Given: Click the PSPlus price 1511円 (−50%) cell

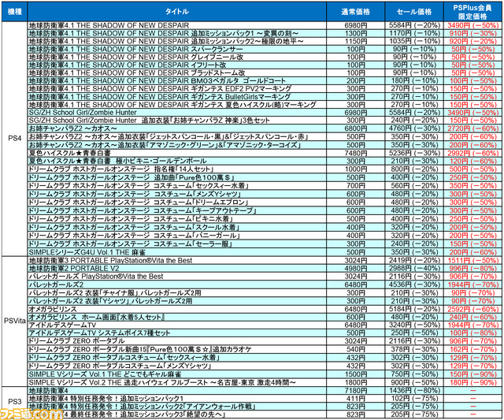Looking at the screenshot, I should pos(472,261).
